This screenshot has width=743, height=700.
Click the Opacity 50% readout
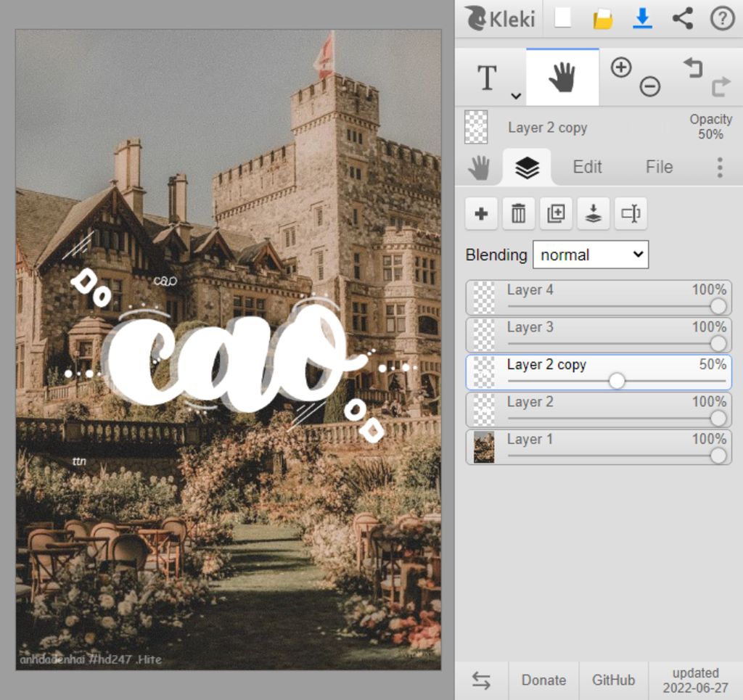tap(710, 126)
